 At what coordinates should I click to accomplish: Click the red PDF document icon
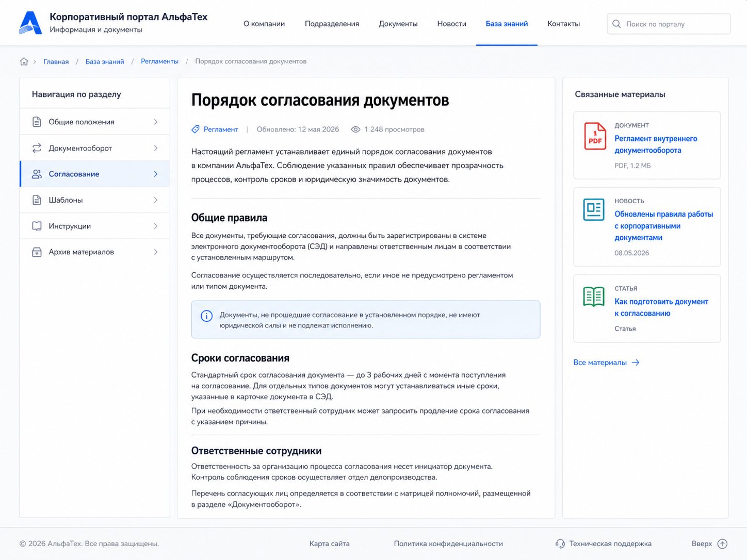[x=595, y=136]
